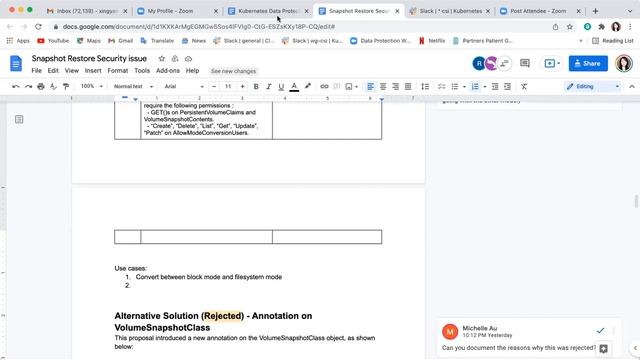Viewport: 640px width, 360px height.
Task: Open the Add-ons menu
Action: tap(168, 71)
